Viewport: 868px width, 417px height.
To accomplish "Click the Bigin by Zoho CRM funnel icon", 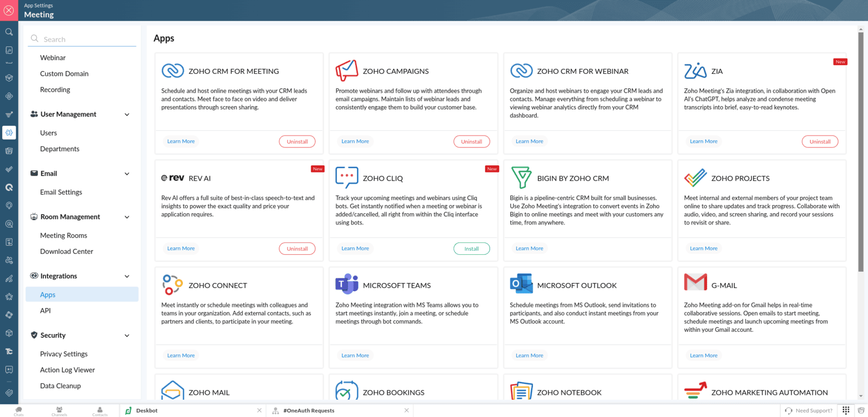I will [521, 177].
